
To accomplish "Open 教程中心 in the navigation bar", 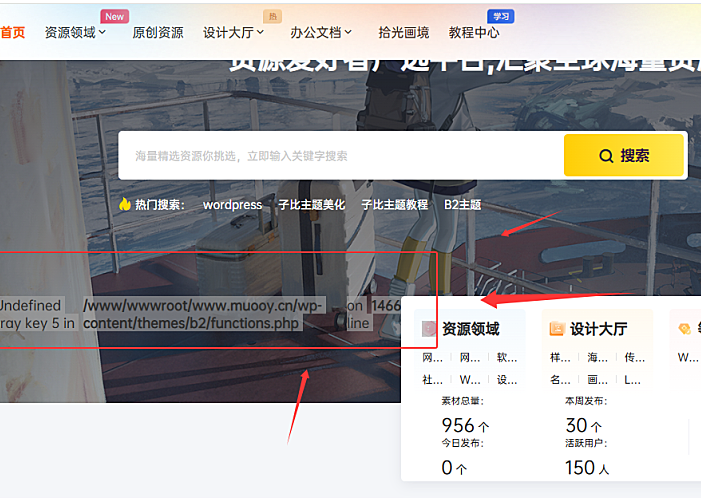I will pos(474,32).
